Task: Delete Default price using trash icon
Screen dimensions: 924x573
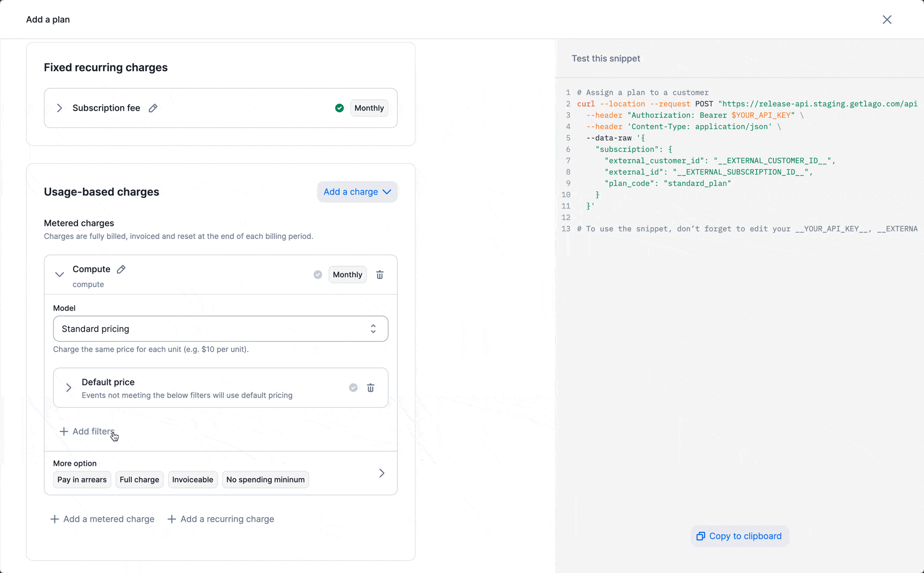Action: [371, 388]
